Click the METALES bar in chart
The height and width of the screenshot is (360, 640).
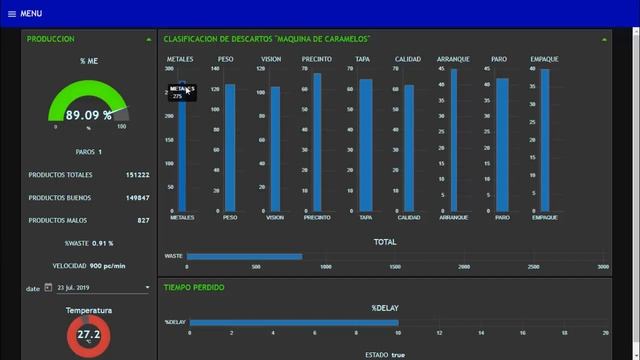pyautogui.click(x=182, y=146)
